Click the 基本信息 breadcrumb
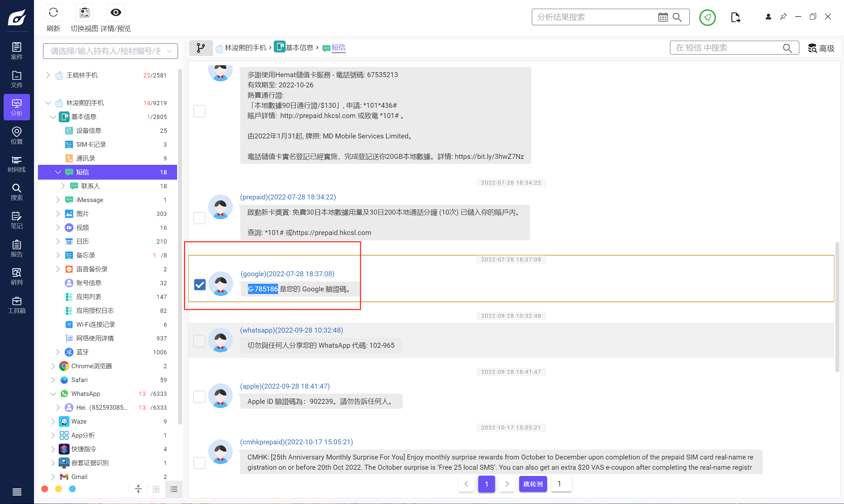Screen dimensions: 844x504 tap(299, 48)
